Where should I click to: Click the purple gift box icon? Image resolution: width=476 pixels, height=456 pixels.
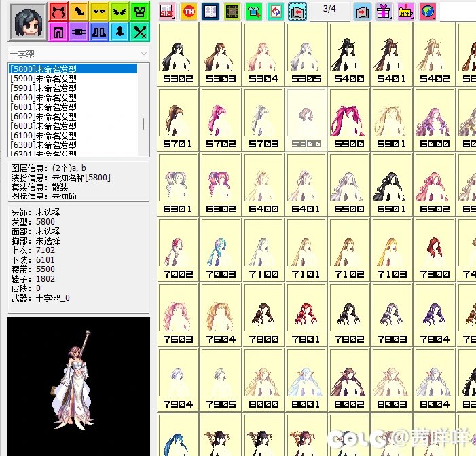(x=384, y=12)
